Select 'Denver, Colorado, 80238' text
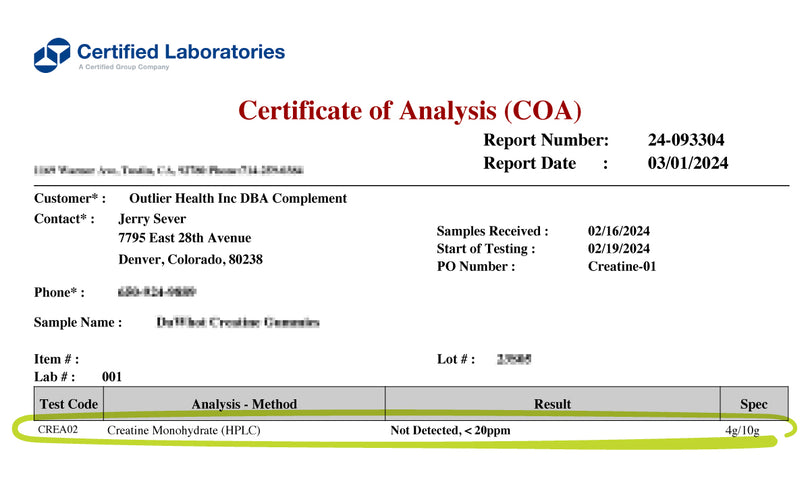 tap(190, 259)
